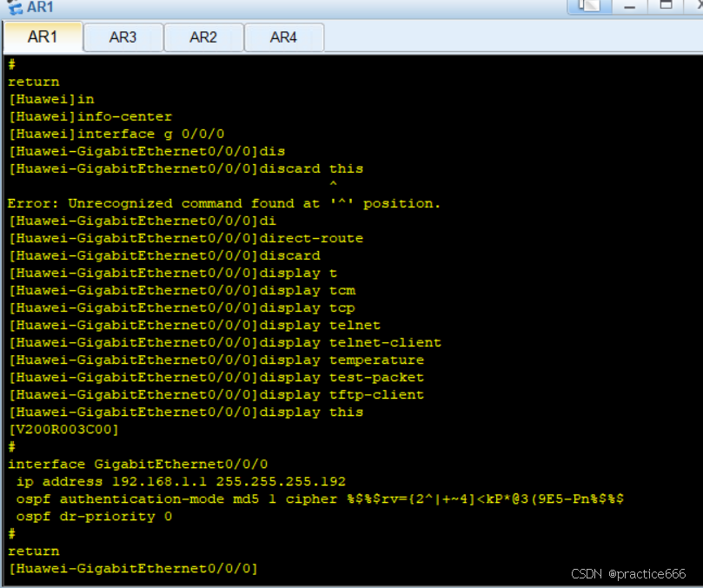703x588 pixels.
Task: Click the AR1 window title icon
Action: coord(15,7)
